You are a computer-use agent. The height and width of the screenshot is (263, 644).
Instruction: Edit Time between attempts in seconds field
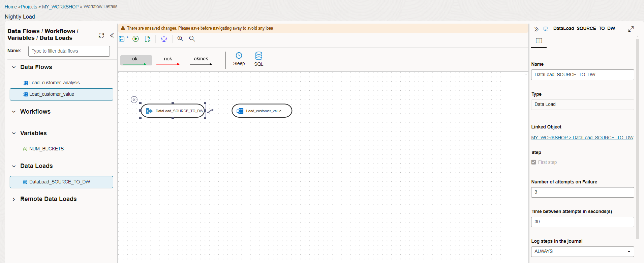(582, 222)
